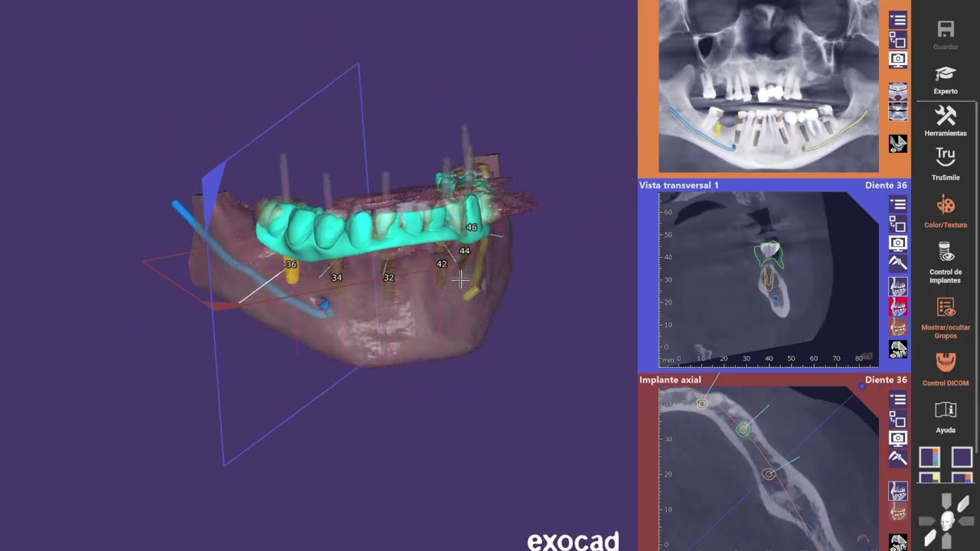Open Implante axial options menu
This screenshot has height=551, width=980.
click(898, 399)
